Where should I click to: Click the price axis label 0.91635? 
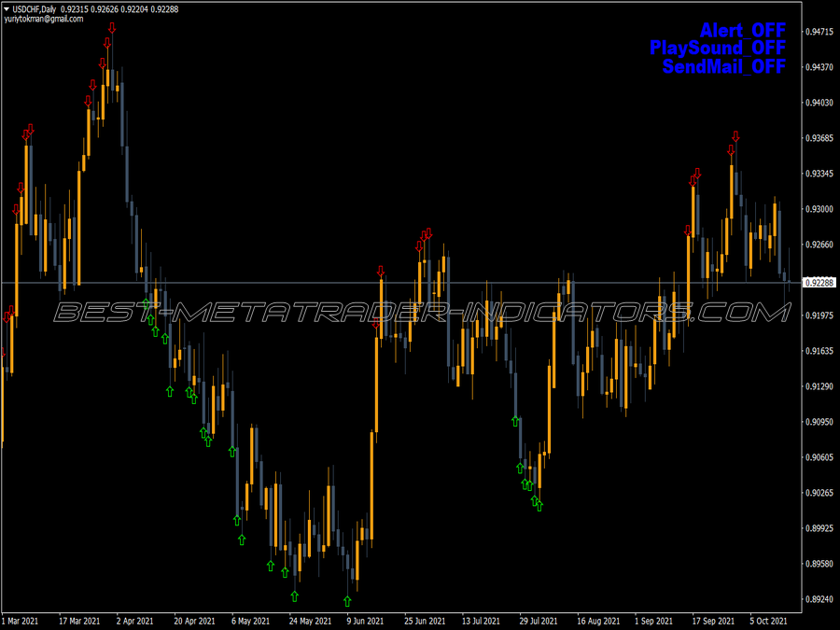[819, 351]
